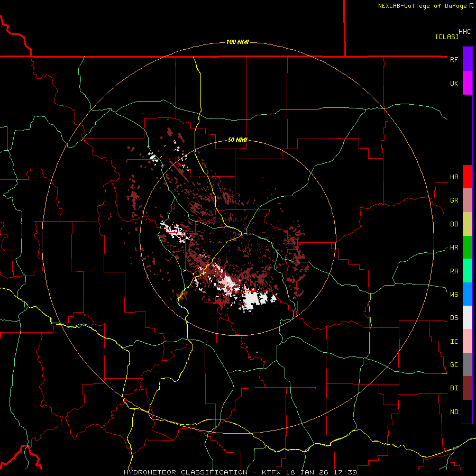
Task: Click the RA legend label
Action: point(454,271)
